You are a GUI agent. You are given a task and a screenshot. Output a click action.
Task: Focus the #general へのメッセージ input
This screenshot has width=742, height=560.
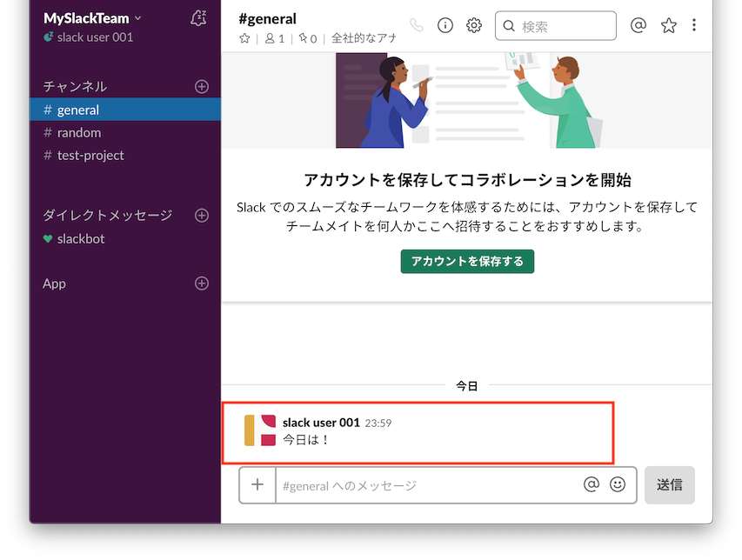428,486
